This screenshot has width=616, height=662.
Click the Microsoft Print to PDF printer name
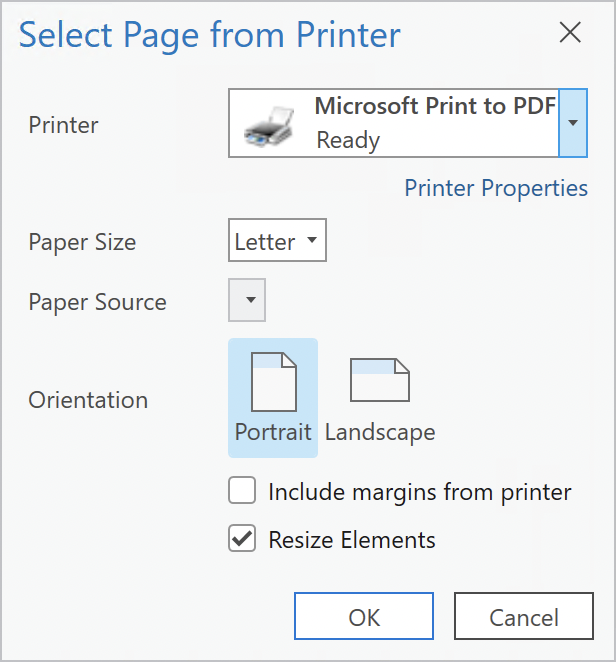click(x=435, y=107)
